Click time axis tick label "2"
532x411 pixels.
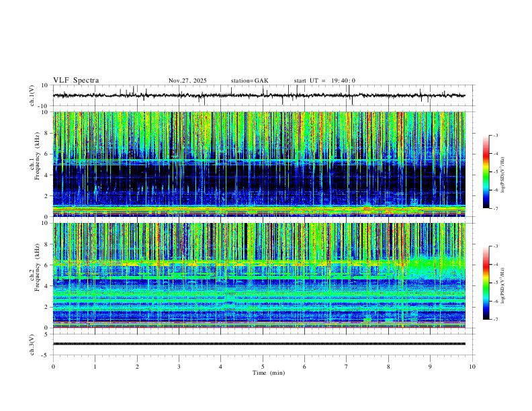click(x=137, y=367)
